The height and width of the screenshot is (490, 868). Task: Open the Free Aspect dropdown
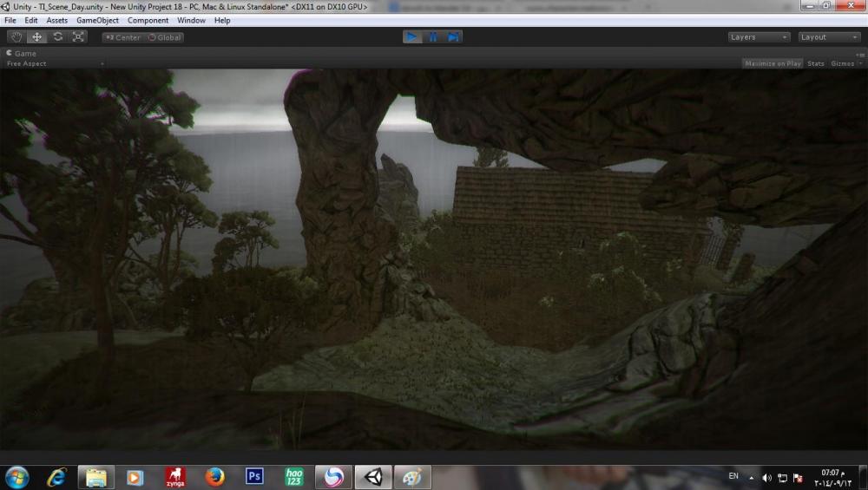[54, 63]
